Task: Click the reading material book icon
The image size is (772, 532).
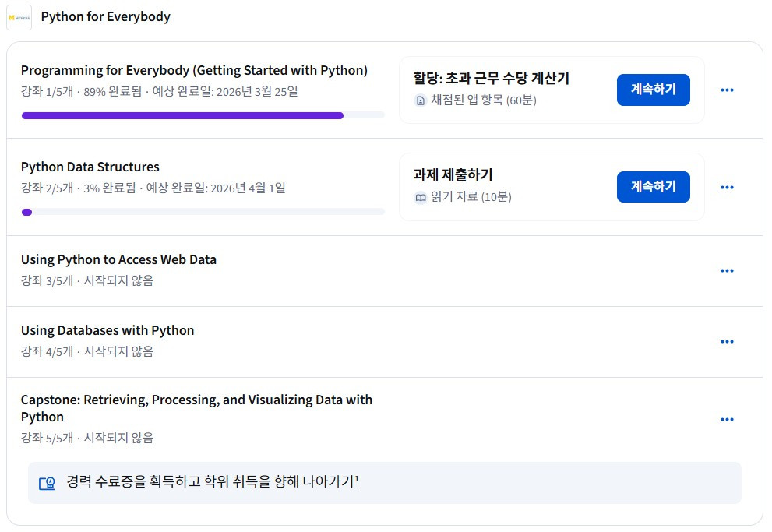Action: coord(421,198)
